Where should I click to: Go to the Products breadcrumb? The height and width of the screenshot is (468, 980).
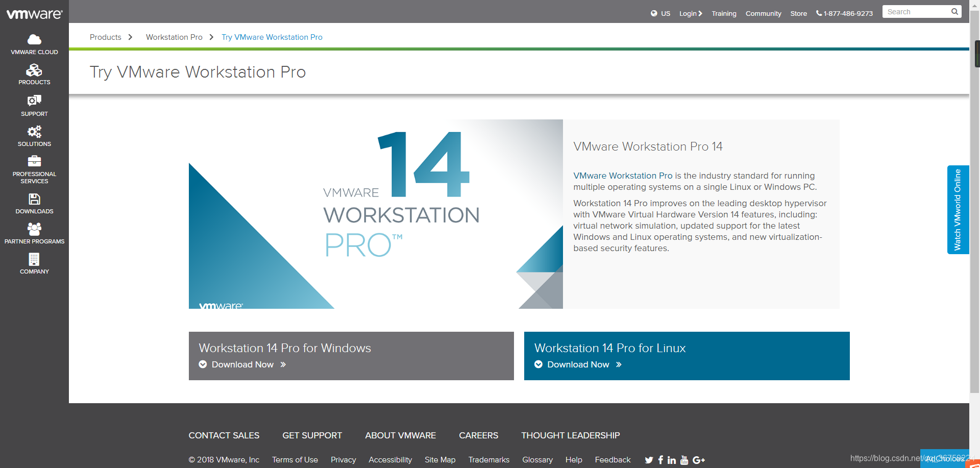[x=106, y=37]
